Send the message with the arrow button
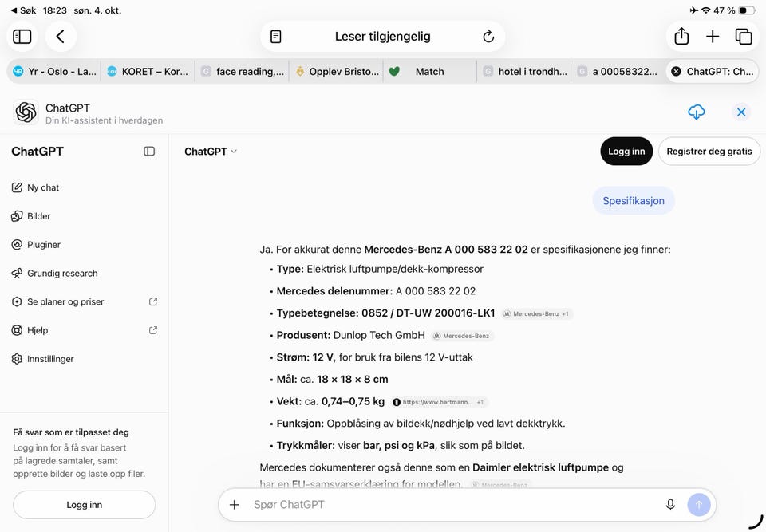Image resolution: width=766 pixels, height=532 pixels. [x=699, y=505]
